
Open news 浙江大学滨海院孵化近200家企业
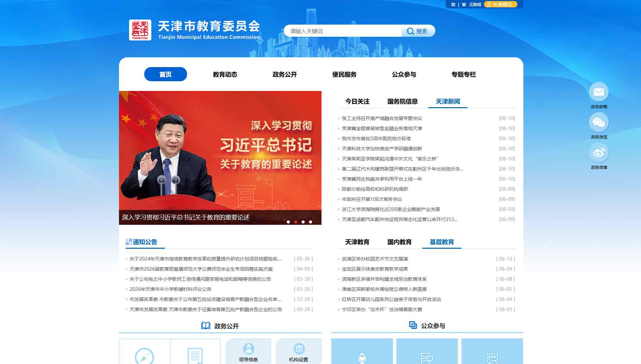391,209
